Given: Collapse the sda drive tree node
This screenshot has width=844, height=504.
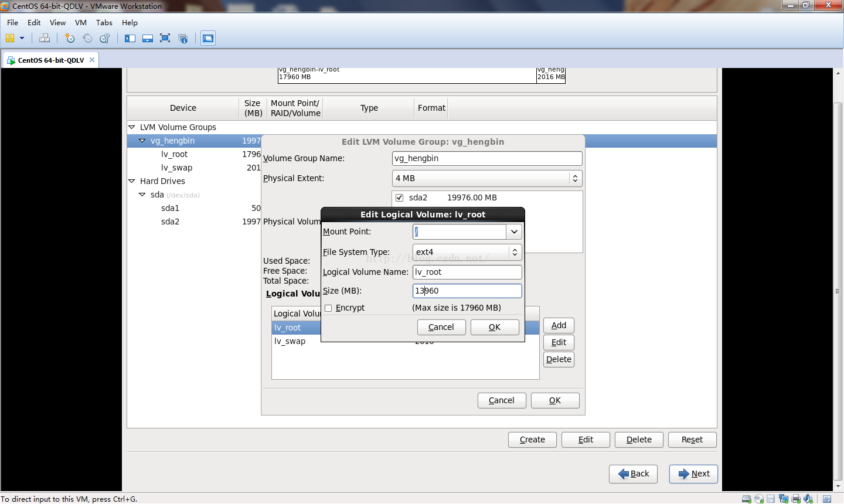Looking at the screenshot, I should click(x=142, y=195).
